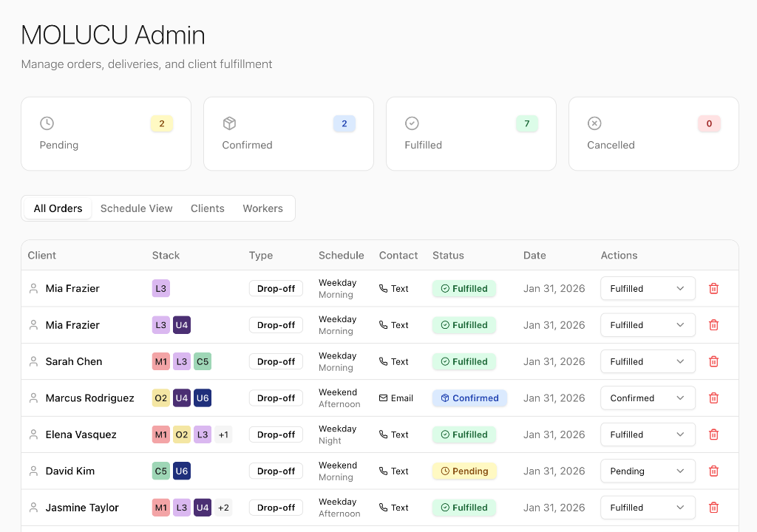
Task: Click the Client column header
Action: point(42,256)
